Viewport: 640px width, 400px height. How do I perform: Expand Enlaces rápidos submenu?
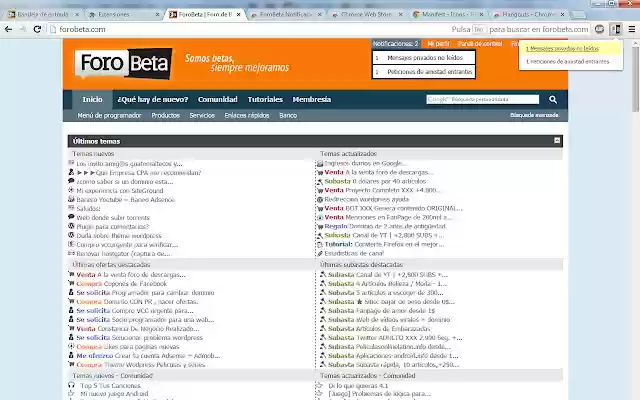(x=247, y=116)
